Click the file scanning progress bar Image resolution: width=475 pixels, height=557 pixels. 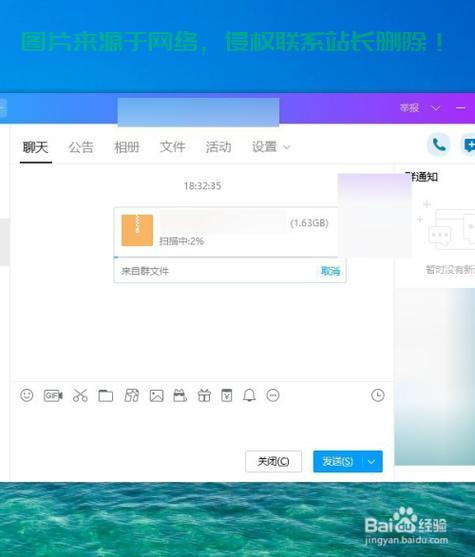pyautogui.click(x=226, y=257)
